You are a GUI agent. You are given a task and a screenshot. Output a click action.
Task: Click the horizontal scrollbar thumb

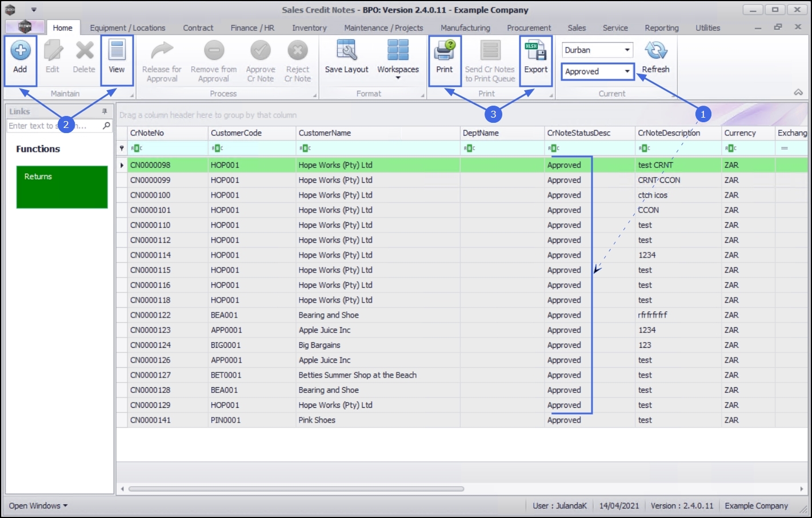point(296,489)
